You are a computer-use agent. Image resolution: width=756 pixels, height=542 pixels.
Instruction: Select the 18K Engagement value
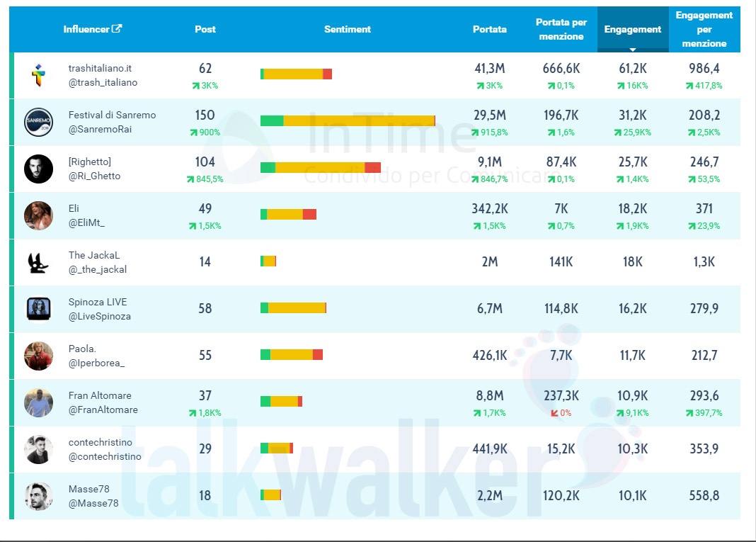tap(633, 261)
